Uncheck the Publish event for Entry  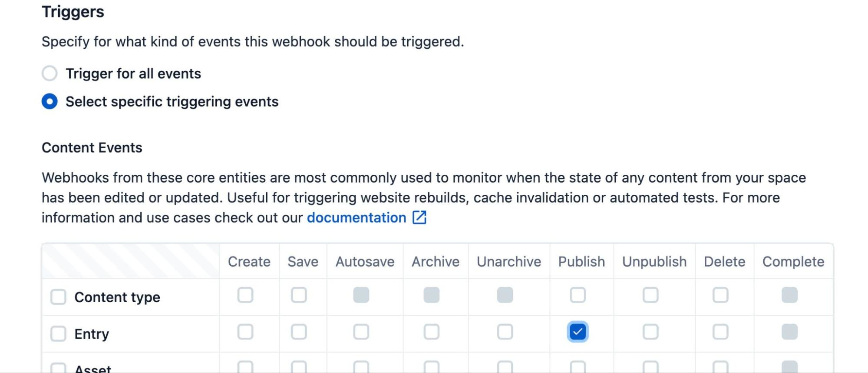(x=578, y=332)
